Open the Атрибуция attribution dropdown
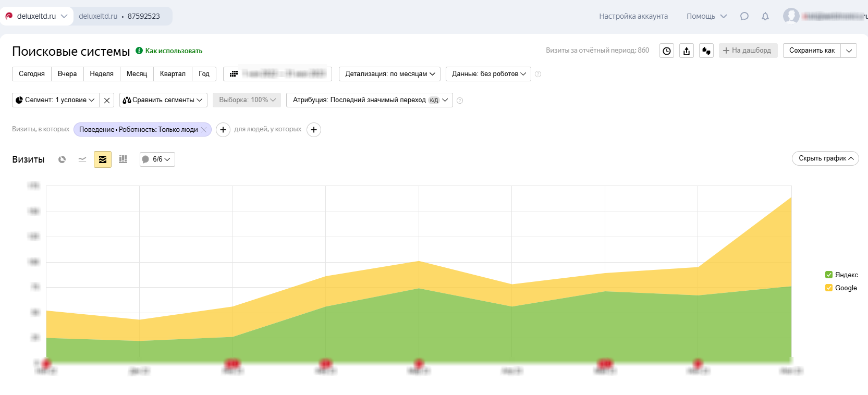Image resolution: width=868 pixels, height=395 pixels. pos(369,100)
